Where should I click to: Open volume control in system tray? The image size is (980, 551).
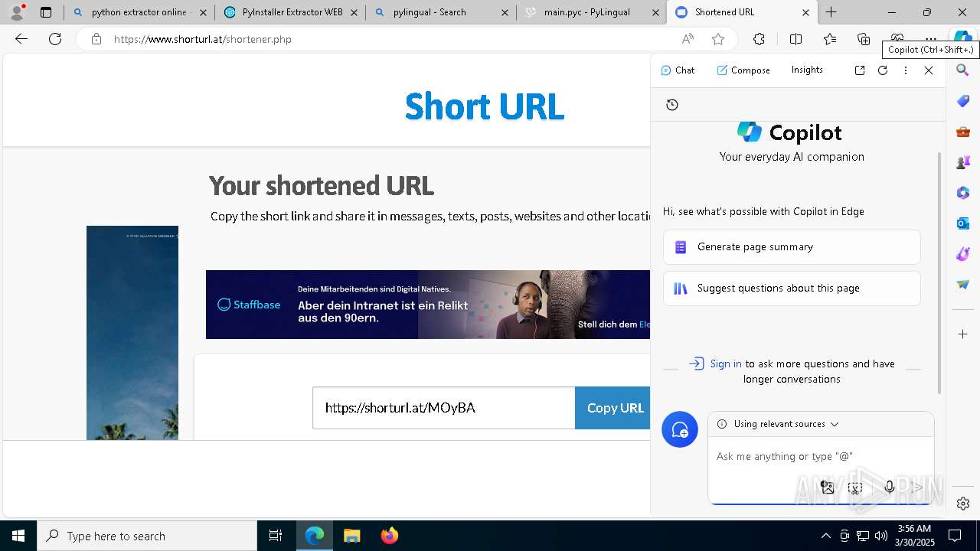[x=881, y=536]
